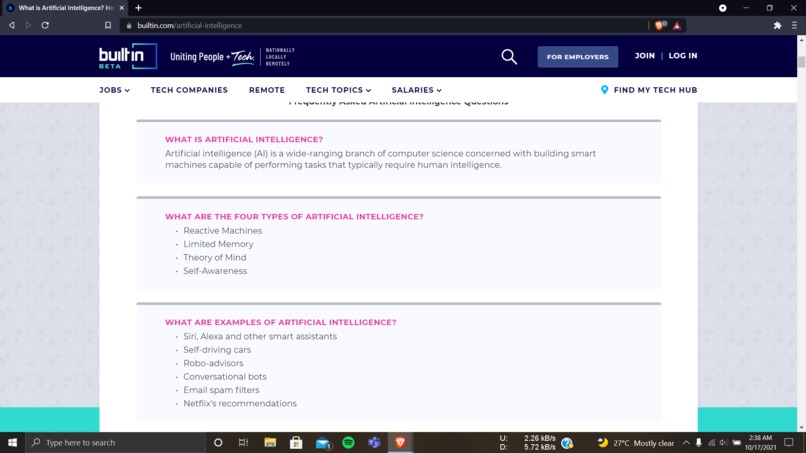
Task: Open the site search magnifier icon
Action: [509, 57]
